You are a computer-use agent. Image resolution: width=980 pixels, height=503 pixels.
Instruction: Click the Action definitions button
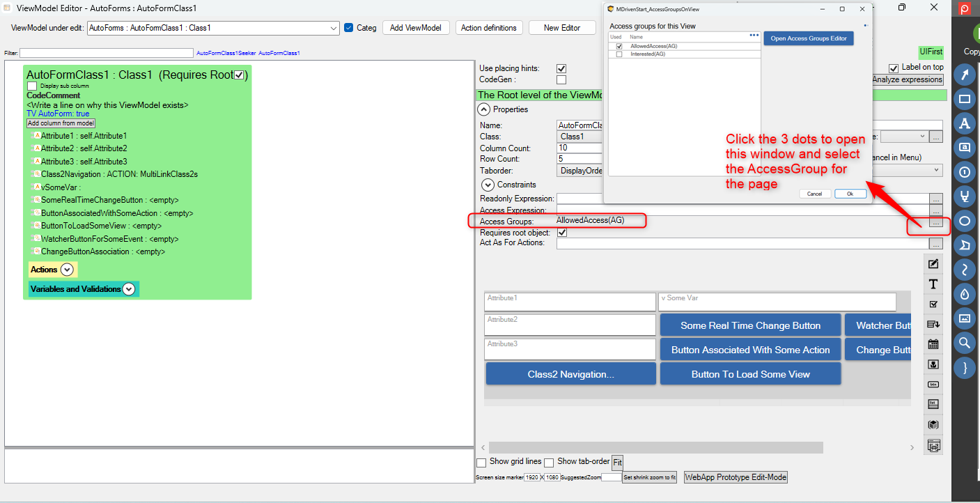click(x=488, y=28)
